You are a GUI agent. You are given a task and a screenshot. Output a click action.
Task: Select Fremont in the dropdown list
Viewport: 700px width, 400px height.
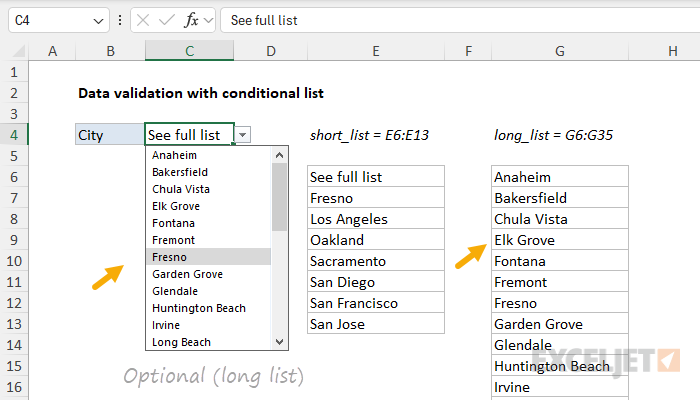208,240
